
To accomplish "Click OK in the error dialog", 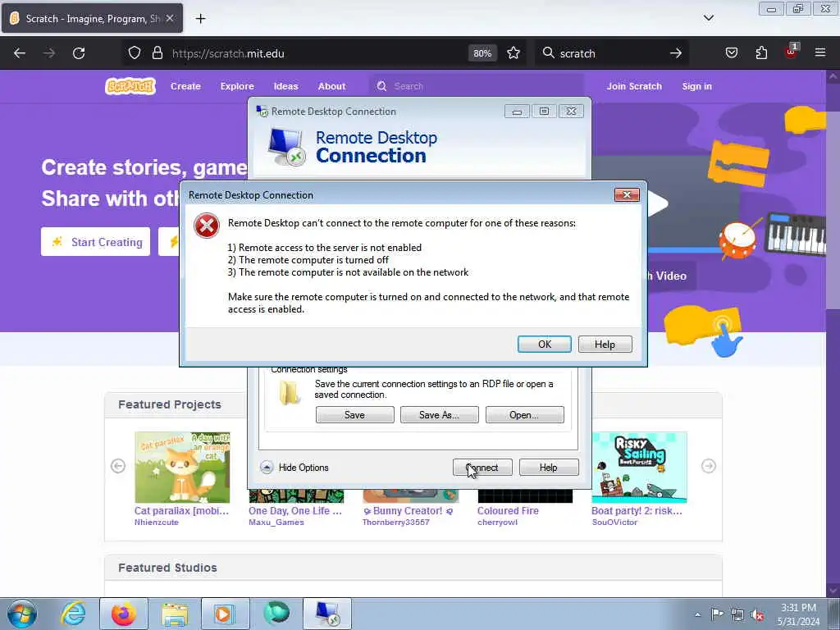I will pos(545,344).
